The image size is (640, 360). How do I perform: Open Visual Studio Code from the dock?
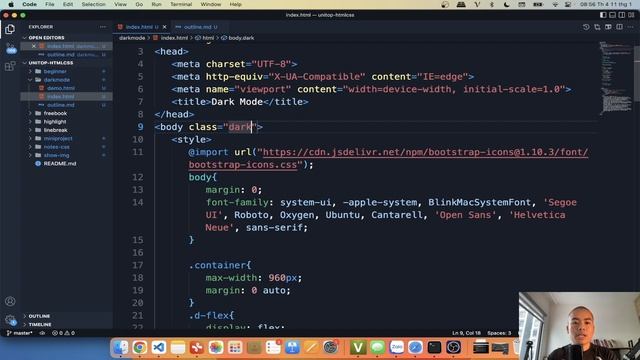pyautogui.click(x=159, y=347)
